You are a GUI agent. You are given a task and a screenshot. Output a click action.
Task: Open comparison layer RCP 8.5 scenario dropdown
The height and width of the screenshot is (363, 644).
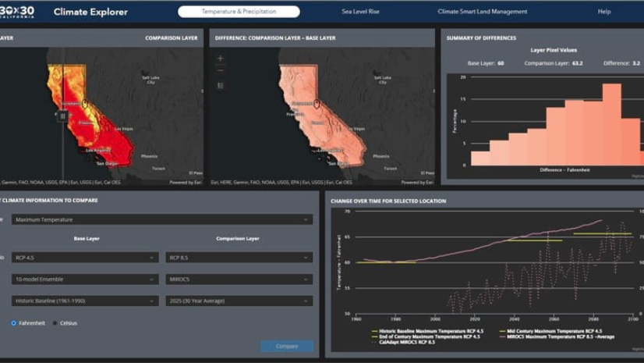239,258
